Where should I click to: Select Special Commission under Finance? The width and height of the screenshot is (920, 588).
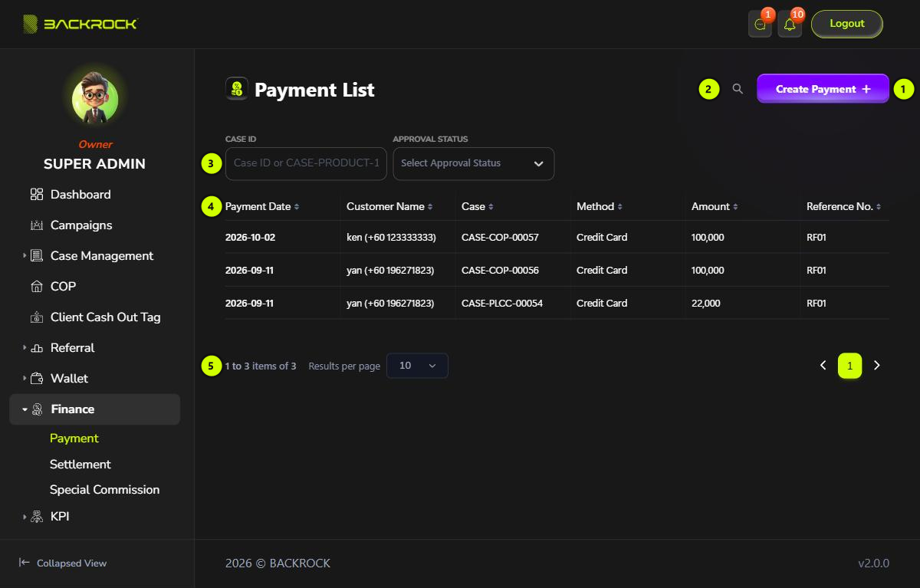click(x=105, y=490)
